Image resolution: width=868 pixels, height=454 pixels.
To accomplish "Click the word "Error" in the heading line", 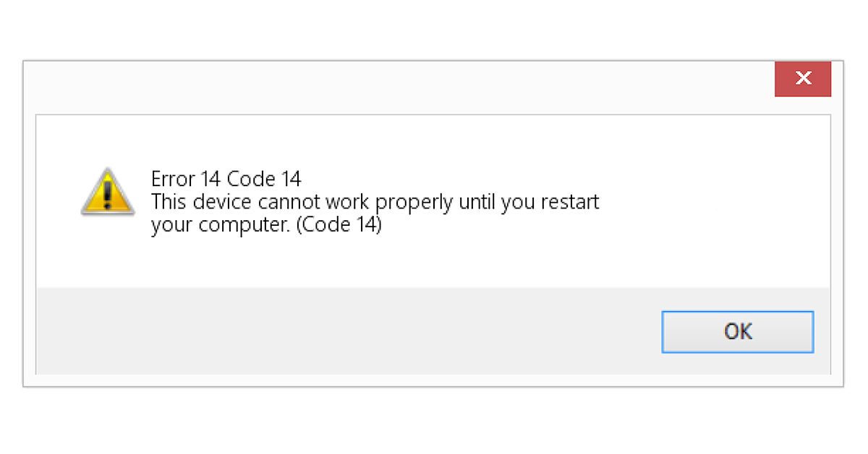I will click(x=171, y=178).
